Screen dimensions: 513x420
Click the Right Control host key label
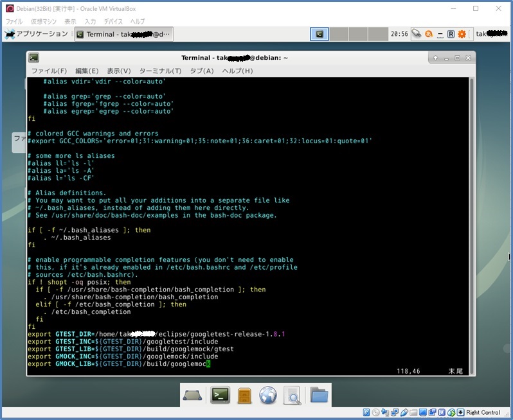(x=483, y=412)
